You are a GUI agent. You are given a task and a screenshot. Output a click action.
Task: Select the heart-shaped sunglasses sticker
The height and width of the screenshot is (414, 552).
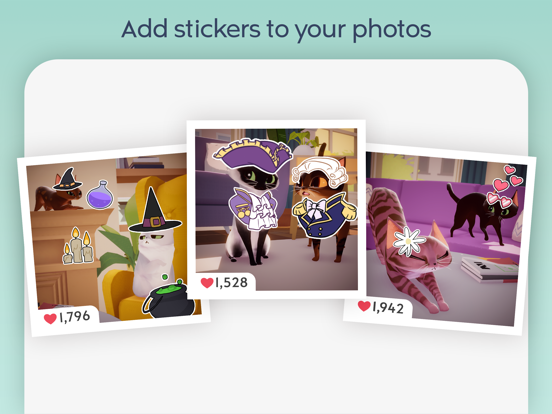[500, 199]
